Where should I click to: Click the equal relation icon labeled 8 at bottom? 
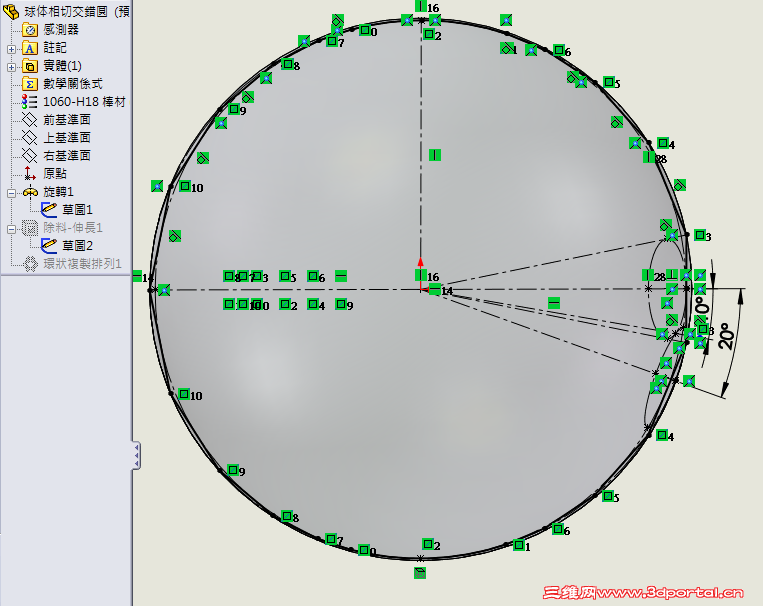(287, 516)
